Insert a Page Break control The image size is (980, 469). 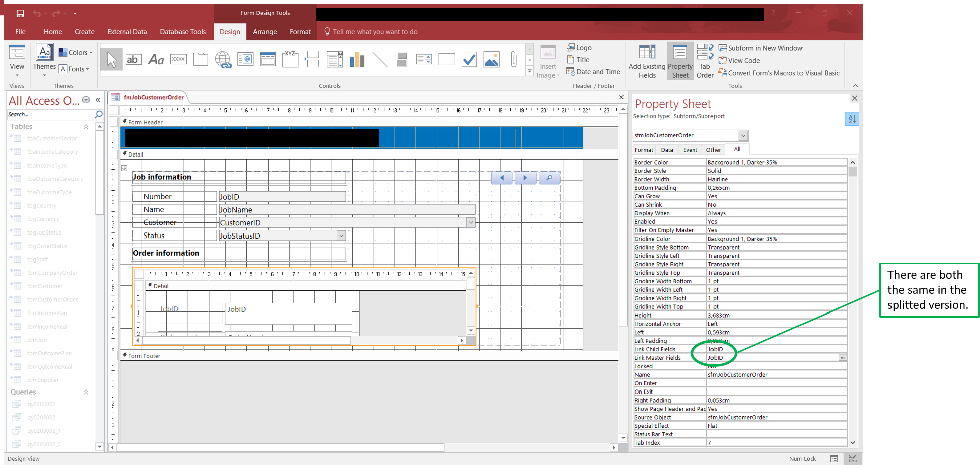(312, 60)
